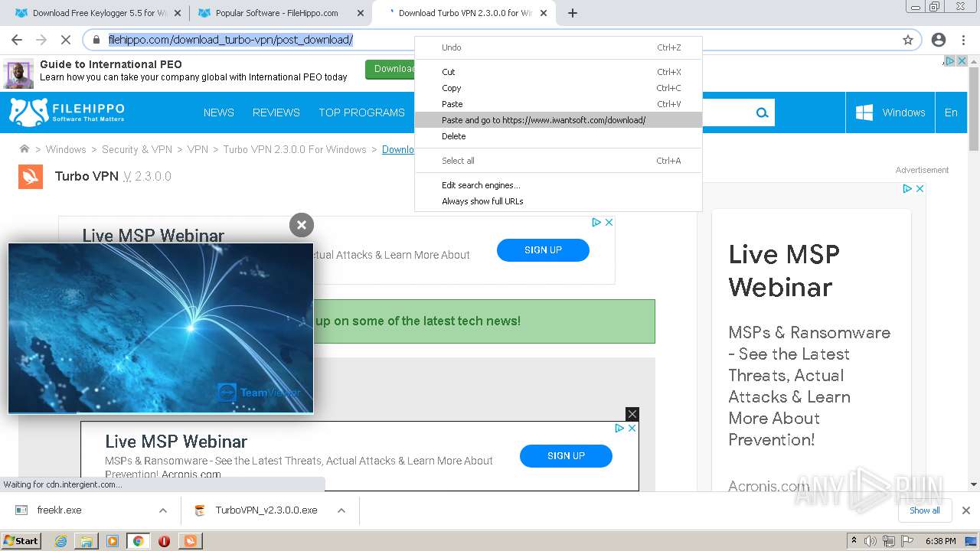Open Opera from the taskbar

[x=164, y=541]
